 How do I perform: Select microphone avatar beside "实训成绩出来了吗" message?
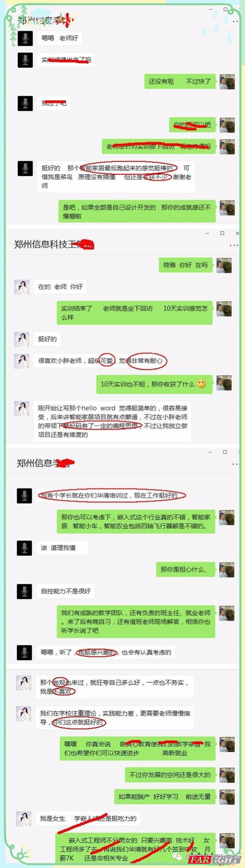point(25,60)
